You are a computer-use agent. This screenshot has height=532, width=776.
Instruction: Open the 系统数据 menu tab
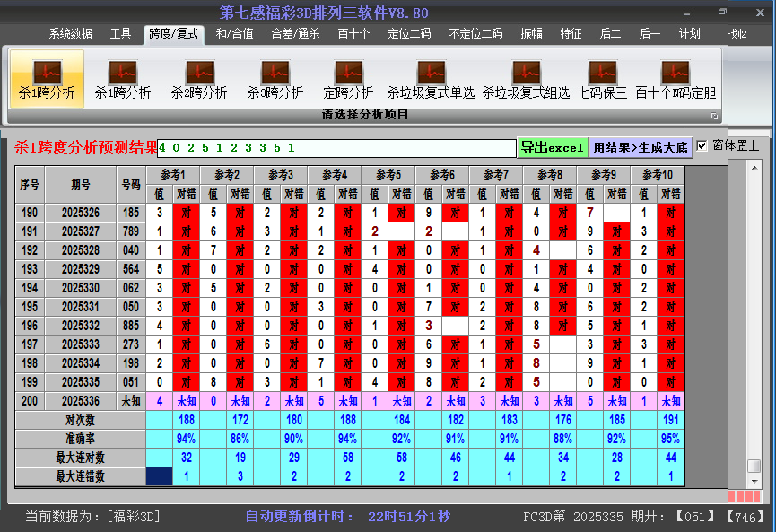pos(71,34)
